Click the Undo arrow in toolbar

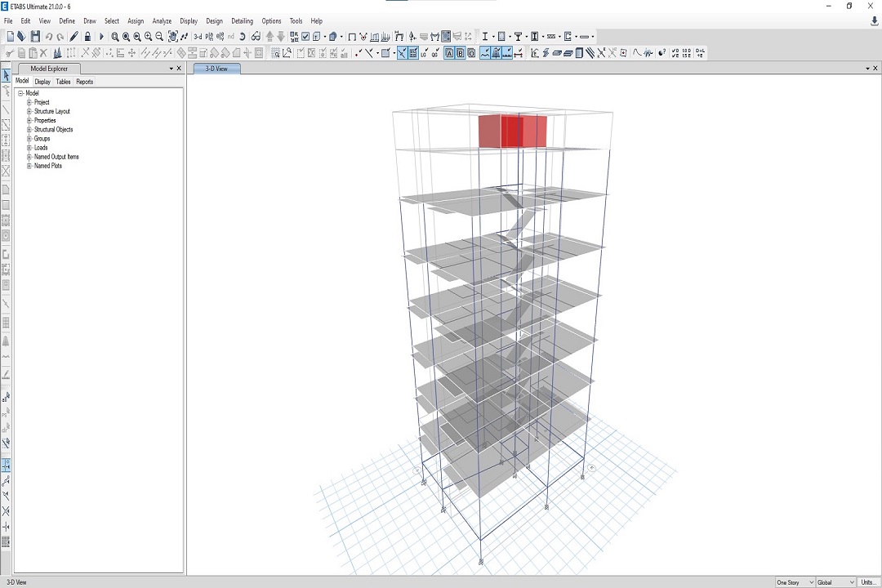[49, 37]
